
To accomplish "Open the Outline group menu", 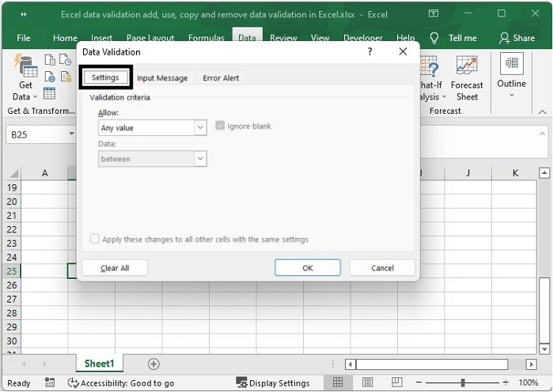I will (511, 76).
